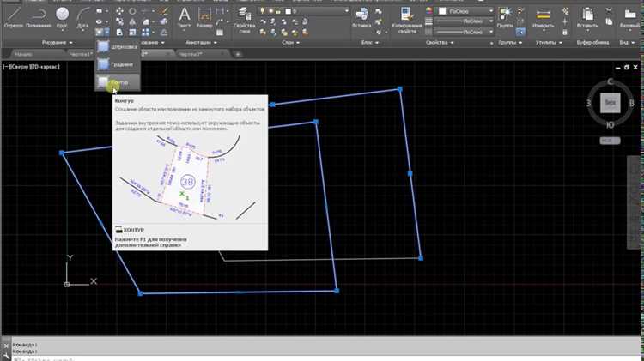644x361 pixels.
Task: Click the Вставить (Paste) clipboard button
Action: tap(587, 18)
